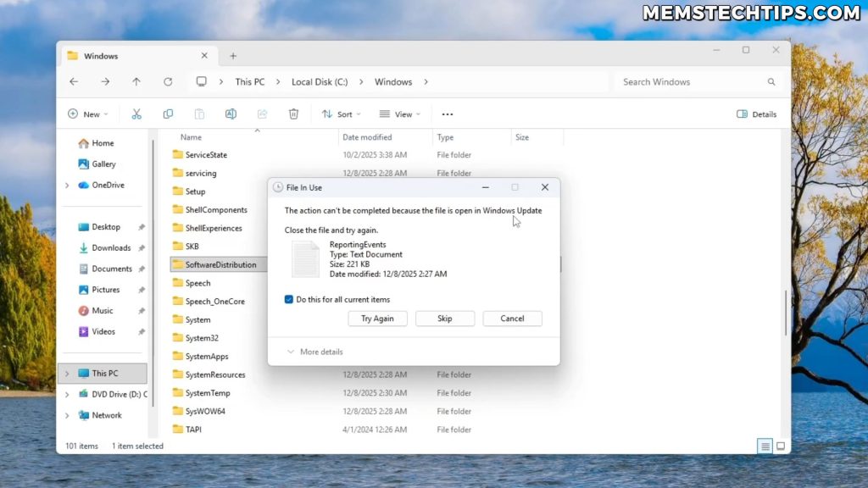The height and width of the screenshot is (488, 868).
Task: Click the Details pane toggle
Action: [754, 114]
